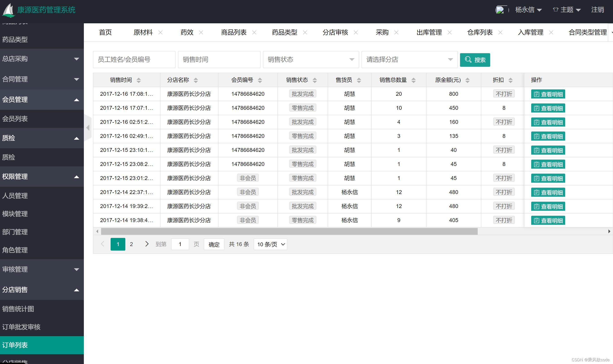Open the 10 条/页 page size selector

tap(270, 244)
